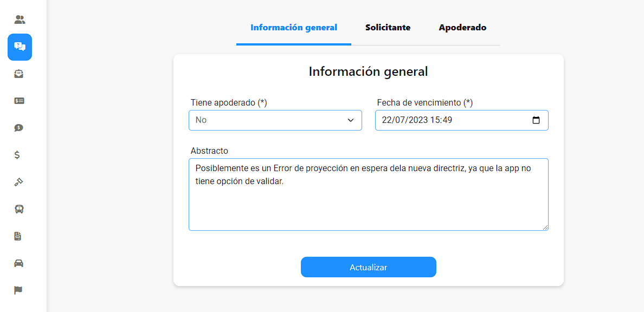The width and height of the screenshot is (644, 312).
Task: Open the open-envelope mail sidebar icon
Action: (x=19, y=74)
